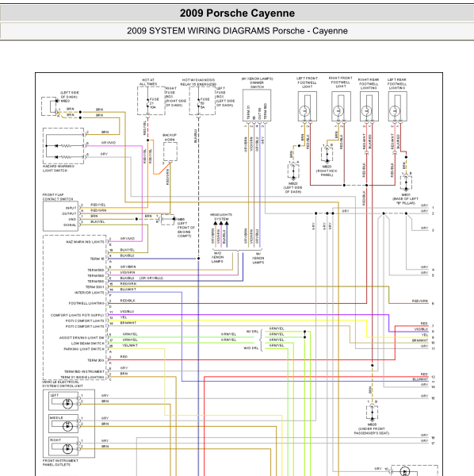
Task: Click the left rear footwell lighting lamp symbol
Action: pyautogui.click(x=395, y=111)
